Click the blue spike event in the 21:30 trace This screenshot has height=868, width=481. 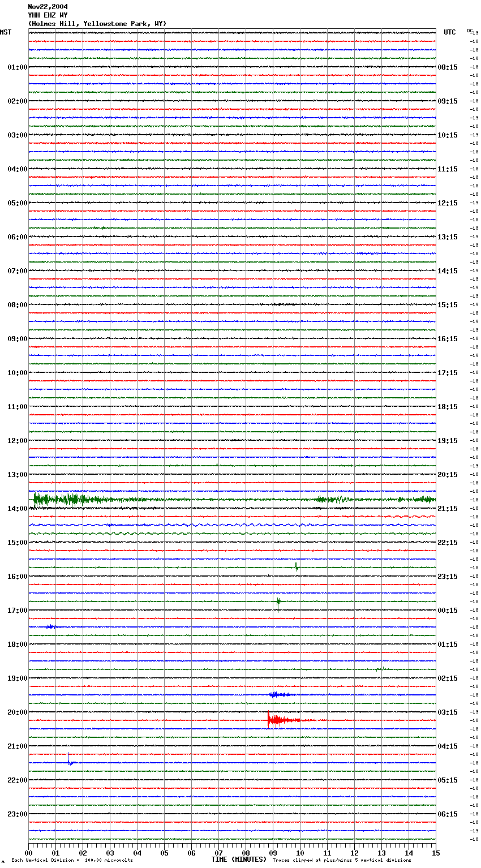70,759
